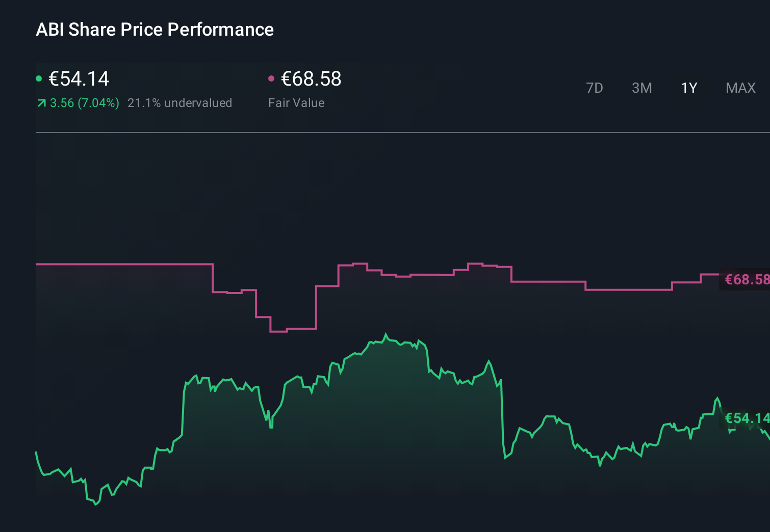Toggle the Fair Value line visibility

tap(271, 78)
